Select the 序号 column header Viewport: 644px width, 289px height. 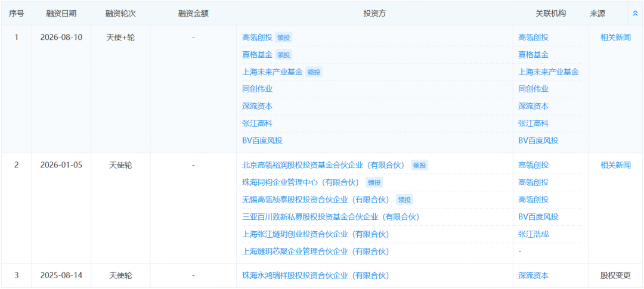click(17, 14)
